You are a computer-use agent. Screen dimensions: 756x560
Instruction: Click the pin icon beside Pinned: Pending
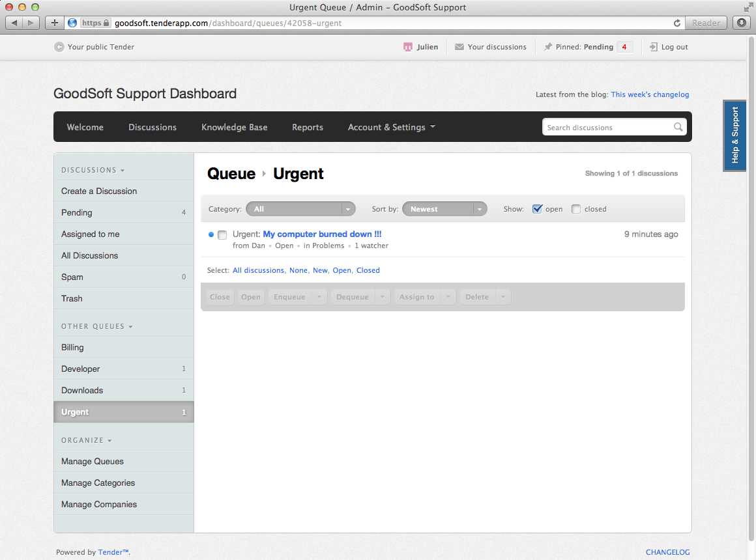tap(547, 47)
